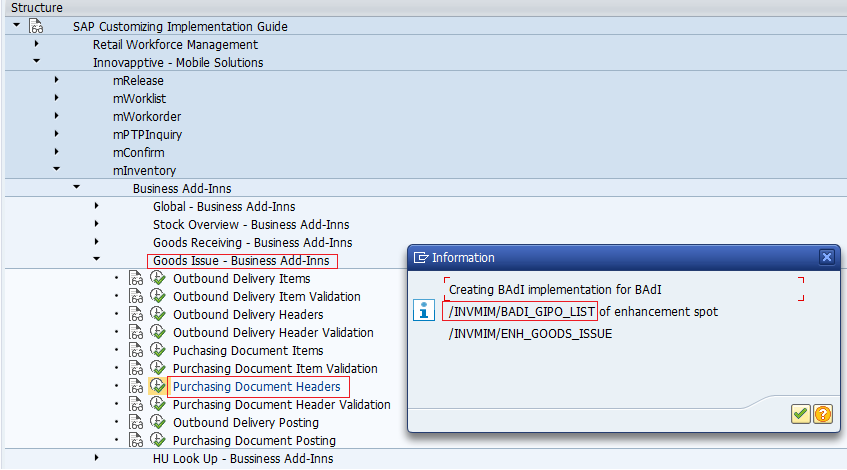This screenshot has height=470, width=847.
Task: Open documentation icon for Puchasing Document Items
Action: click(137, 351)
